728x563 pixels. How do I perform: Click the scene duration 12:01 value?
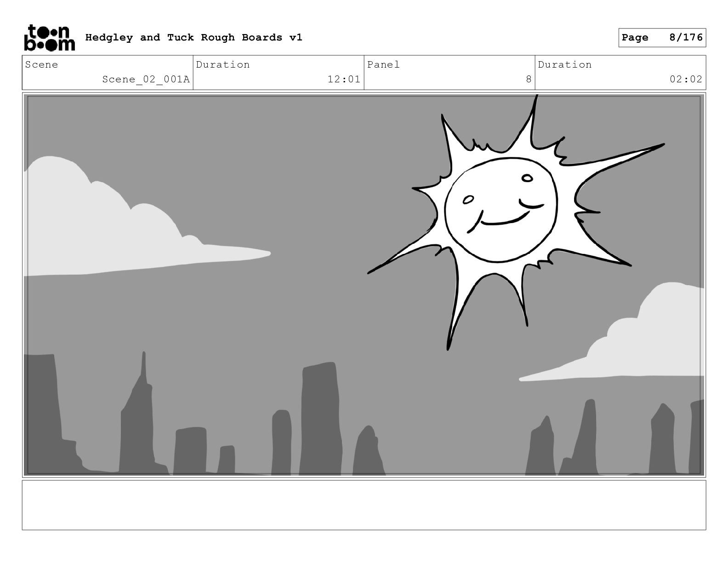click(x=344, y=79)
